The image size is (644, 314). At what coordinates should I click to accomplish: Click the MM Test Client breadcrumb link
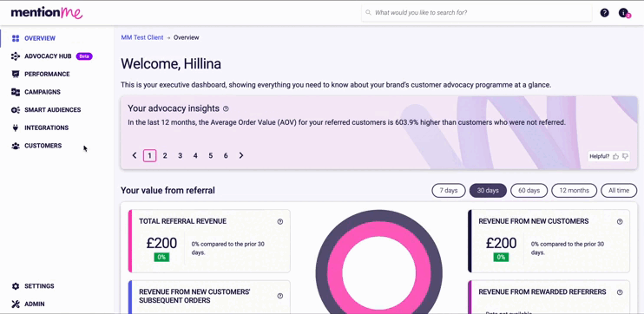coord(142,37)
